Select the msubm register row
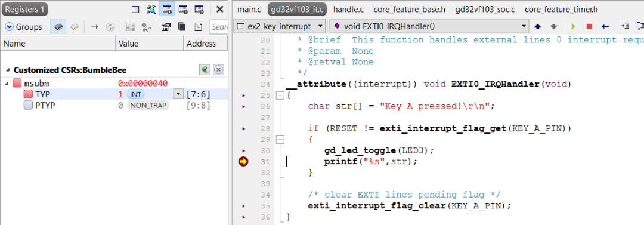The image size is (644, 225). (x=114, y=84)
